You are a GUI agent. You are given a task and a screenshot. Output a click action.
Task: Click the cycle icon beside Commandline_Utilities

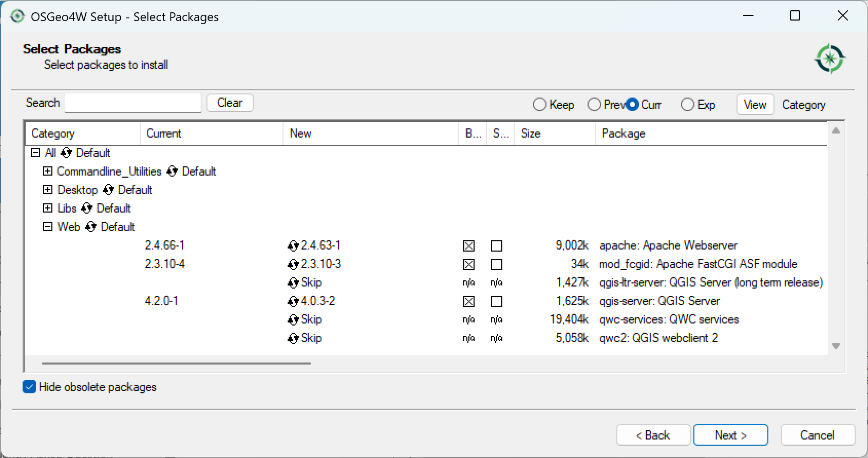[x=172, y=171]
